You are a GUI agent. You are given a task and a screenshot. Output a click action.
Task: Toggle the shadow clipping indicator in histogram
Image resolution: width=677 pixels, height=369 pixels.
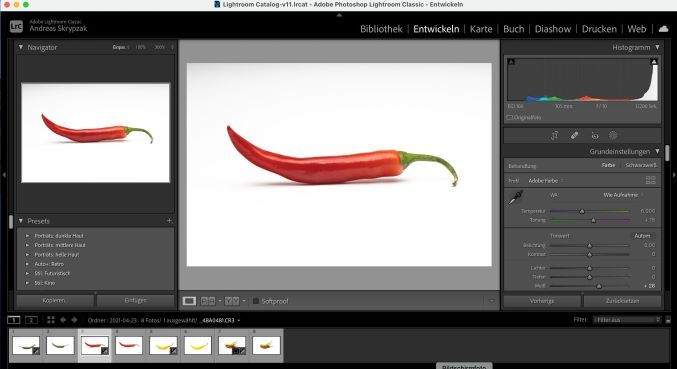coord(512,61)
